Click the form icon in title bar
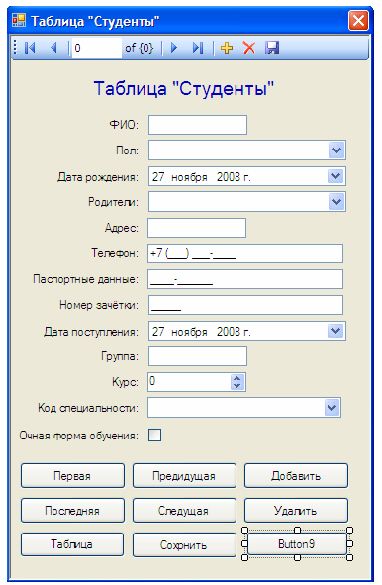The image size is (382, 585). point(19,20)
